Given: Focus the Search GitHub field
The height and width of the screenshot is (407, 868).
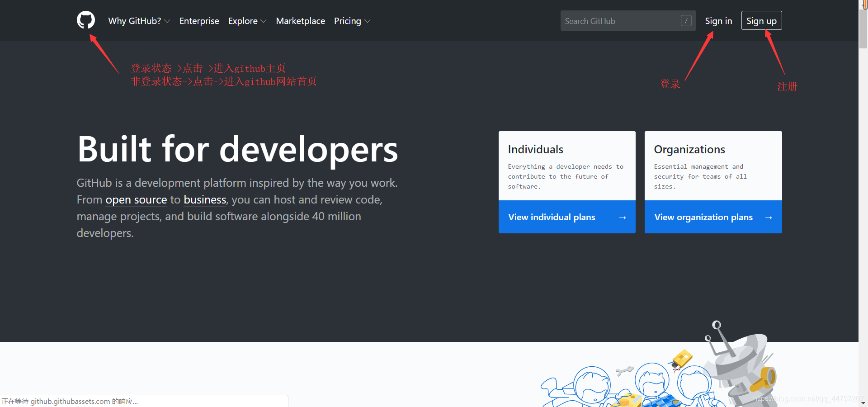Looking at the screenshot, I should click(x=628, y=21).
